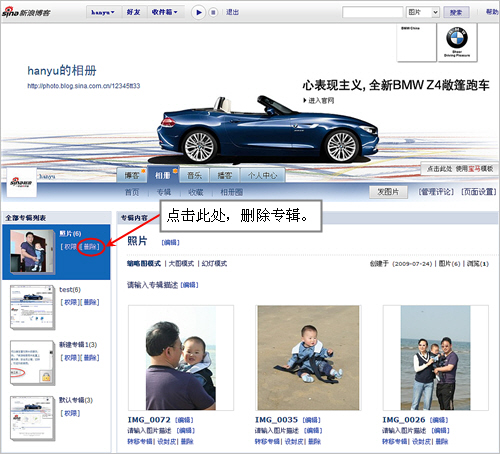Click the music stop button
The height and width of the screenshot is (454, 500).
point(213,13)
